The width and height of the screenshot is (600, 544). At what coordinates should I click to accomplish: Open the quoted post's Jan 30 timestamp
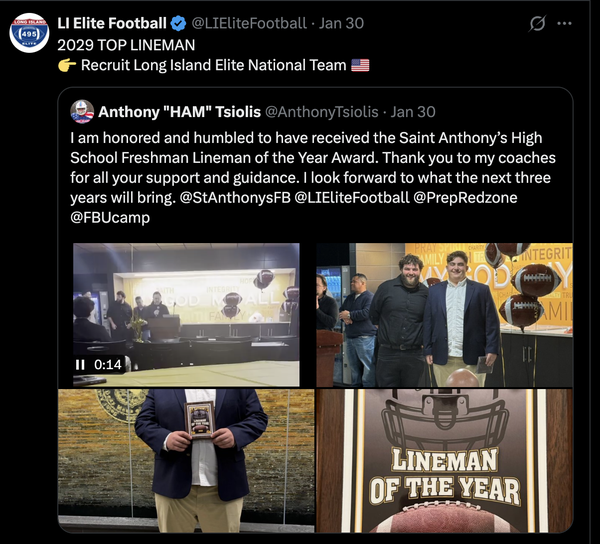tap(413, 112)
